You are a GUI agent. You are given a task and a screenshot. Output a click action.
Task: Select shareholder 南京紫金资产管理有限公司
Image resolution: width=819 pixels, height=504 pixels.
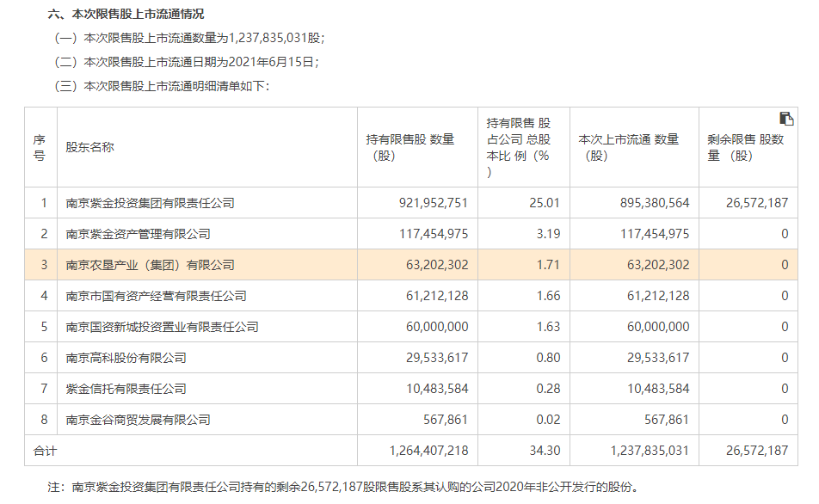[138, 233]
